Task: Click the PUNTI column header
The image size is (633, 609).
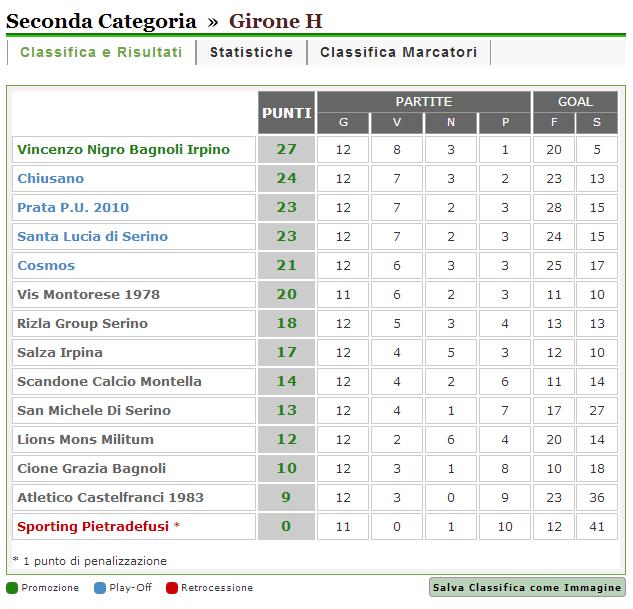Action: (286, 113)
